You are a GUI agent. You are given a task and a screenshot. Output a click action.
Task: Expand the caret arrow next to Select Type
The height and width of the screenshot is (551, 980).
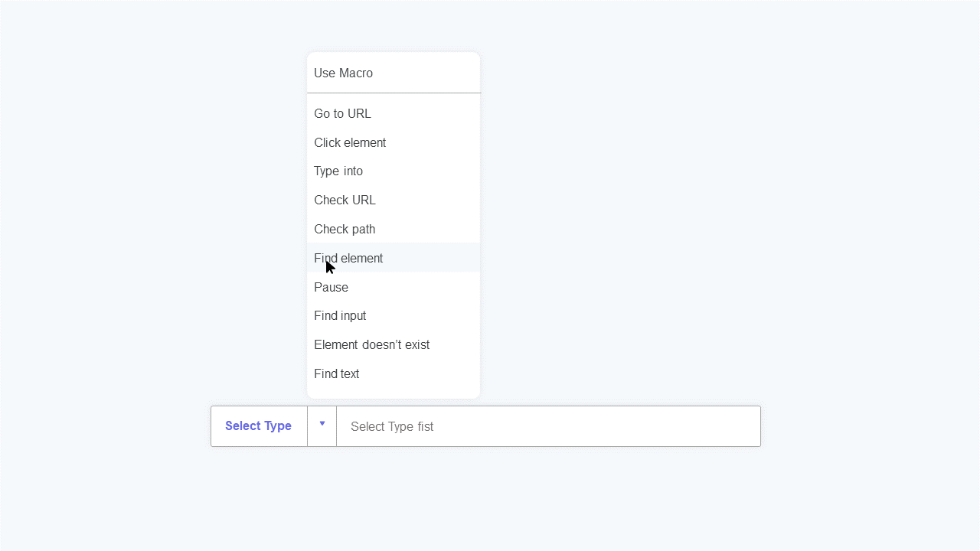point(322,425)
